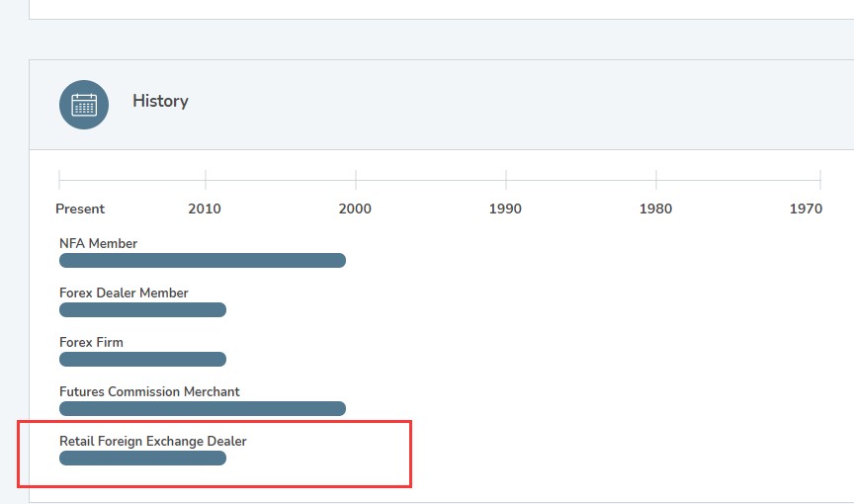Click the Forex Dealer Member duration bar
Screen dimensions: 854x504
click(142, 310)
